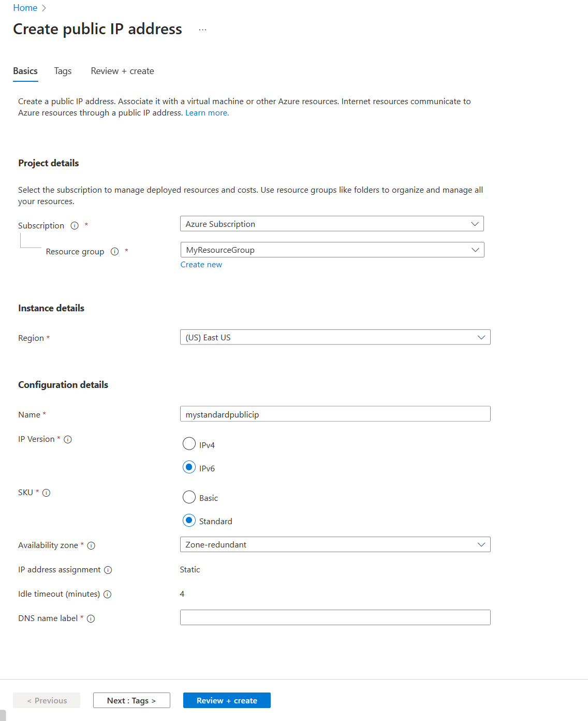588x721 pixels.
Task: Click the DNS name label info icon
Action: (x=91, y=618)
